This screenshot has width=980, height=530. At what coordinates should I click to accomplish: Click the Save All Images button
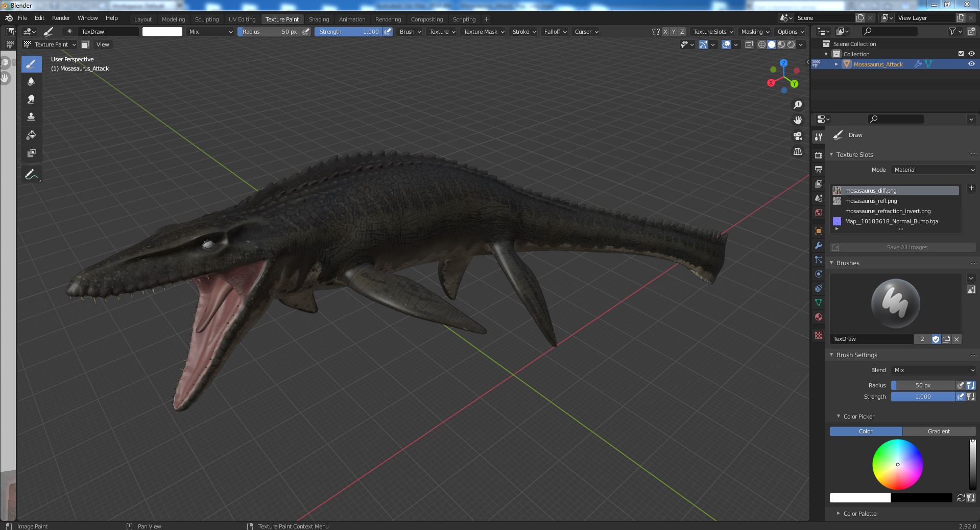coord(906,247)
